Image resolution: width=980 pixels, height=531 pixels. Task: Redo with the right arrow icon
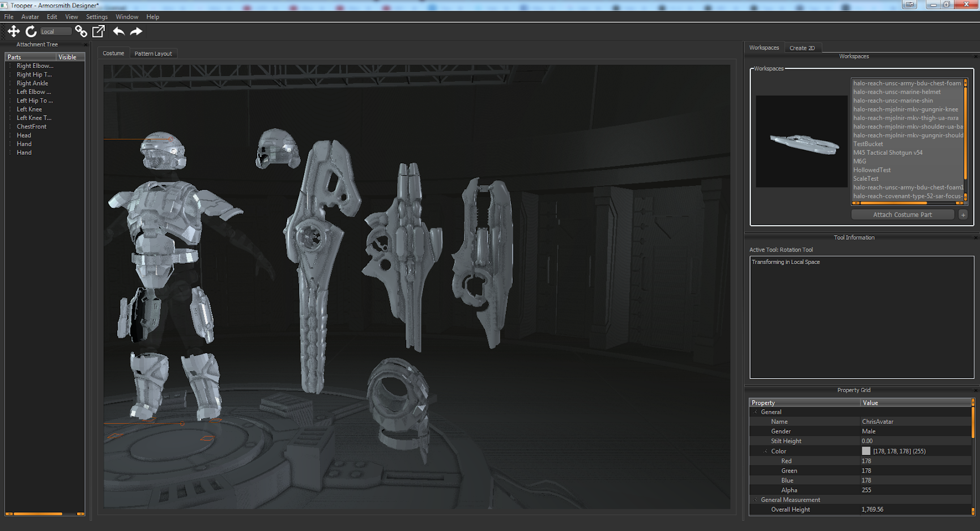pyautogui.click(x=136, y=31)
